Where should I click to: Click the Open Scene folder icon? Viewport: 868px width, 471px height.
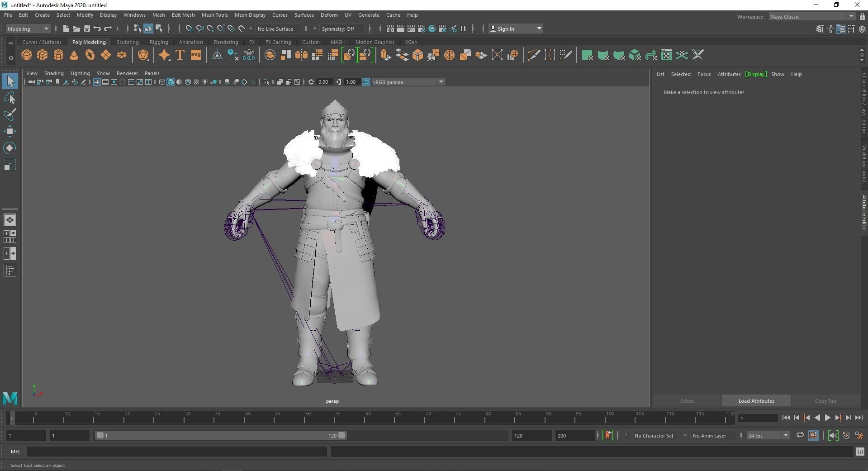[76, 29]
